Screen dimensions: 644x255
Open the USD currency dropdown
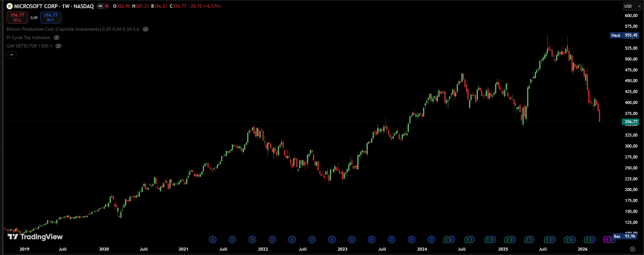click(632, 6)
